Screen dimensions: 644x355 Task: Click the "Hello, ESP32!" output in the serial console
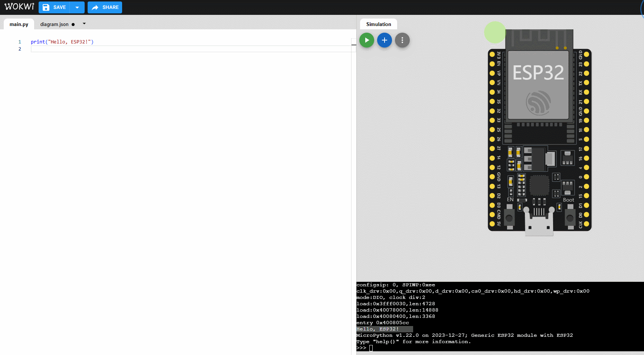click(377, 329)
